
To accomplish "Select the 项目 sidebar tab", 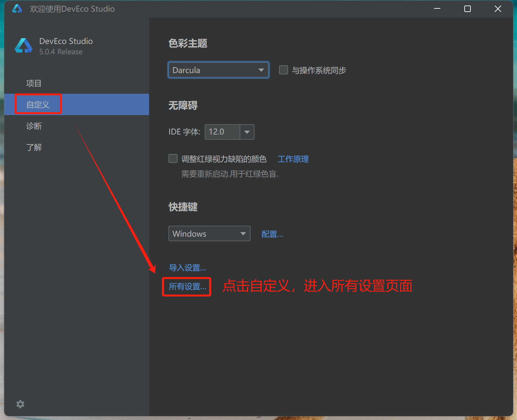I will tap(77, 83).
